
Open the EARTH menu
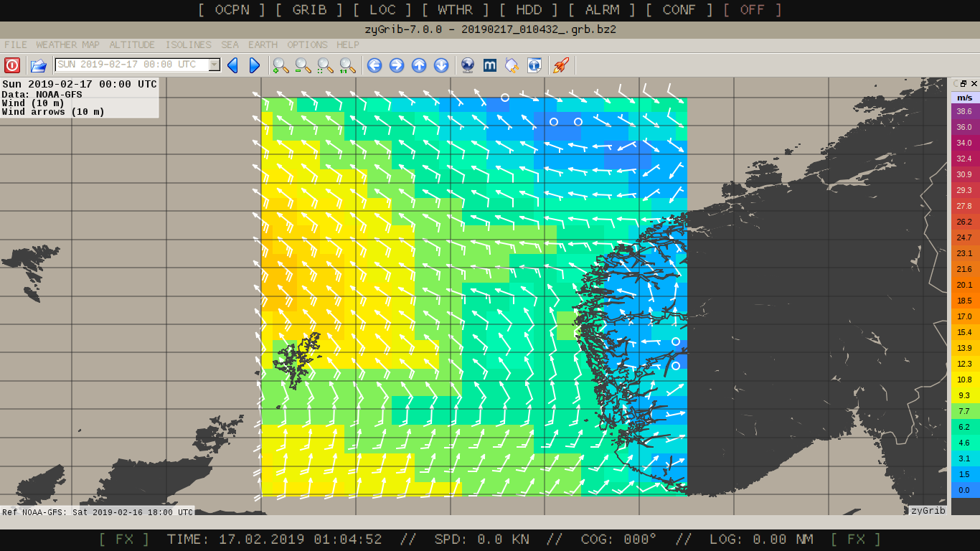tap(263, 45)
